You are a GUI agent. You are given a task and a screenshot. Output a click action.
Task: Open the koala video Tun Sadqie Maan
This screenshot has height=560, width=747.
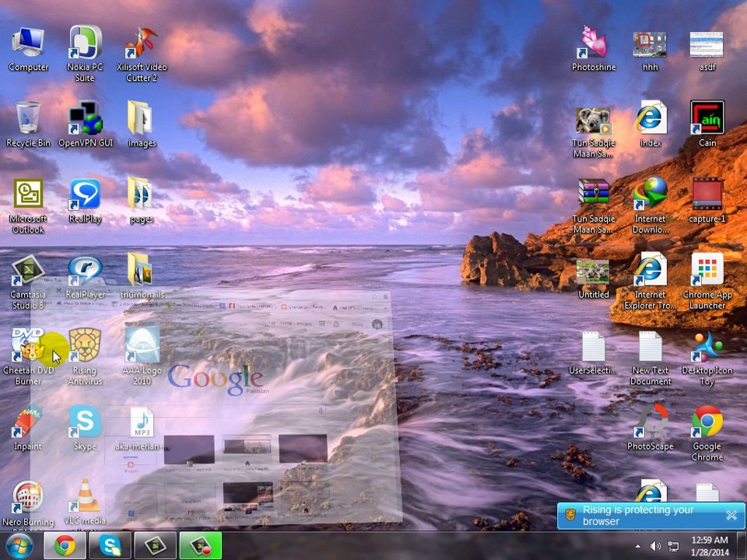pos(594,132)
